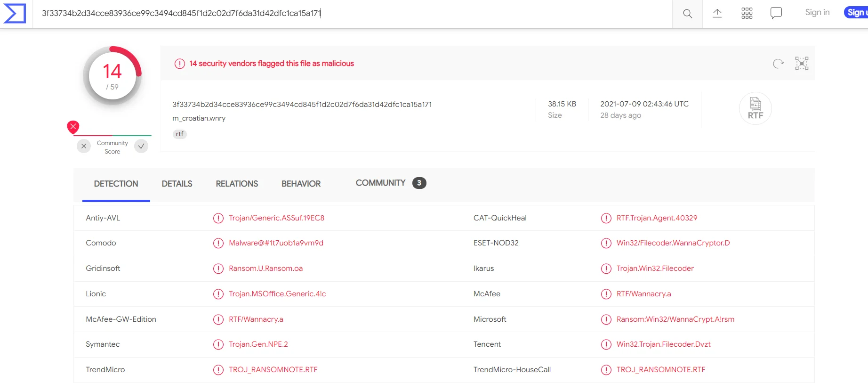Click alert icon beside Trojan.Win32.Filecoder
868x383 pixels.
[x=606, y=269]
